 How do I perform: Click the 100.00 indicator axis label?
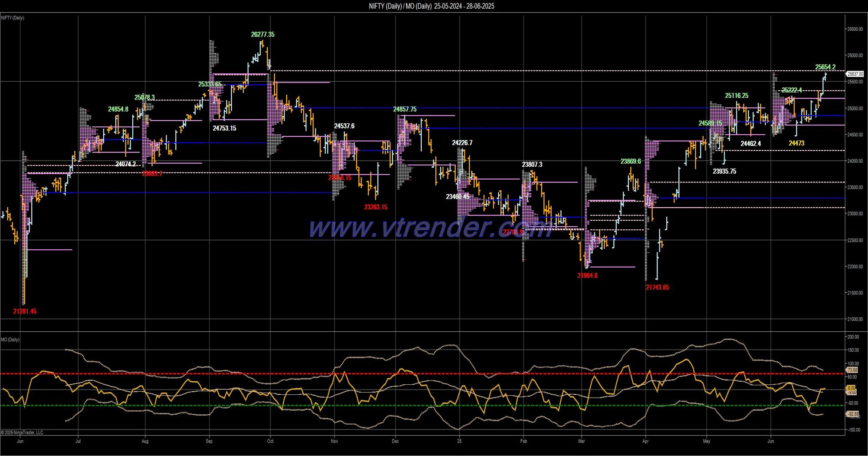(x=853, y=363)
